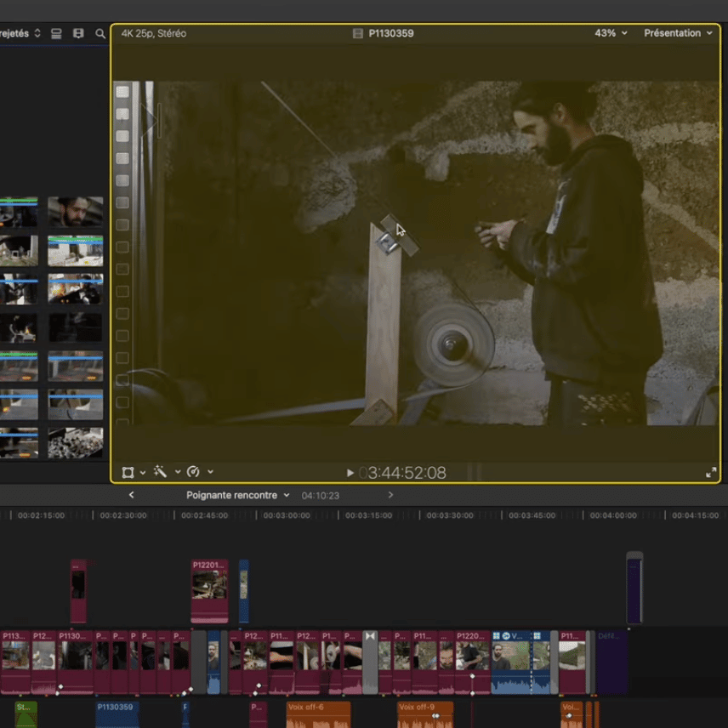Click the 00:02:30:00 ruler mark

pos(123,515)
